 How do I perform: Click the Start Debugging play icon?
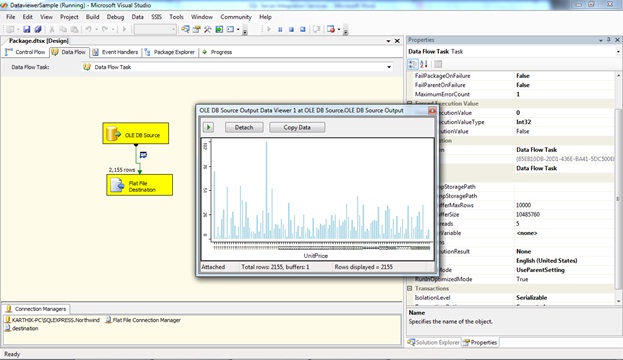(124, 29)
